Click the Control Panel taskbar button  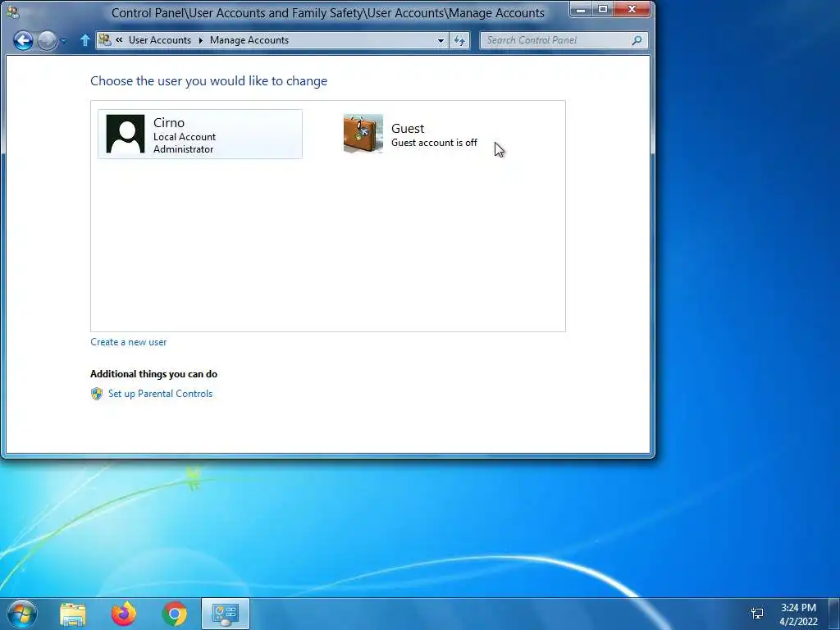226,614
